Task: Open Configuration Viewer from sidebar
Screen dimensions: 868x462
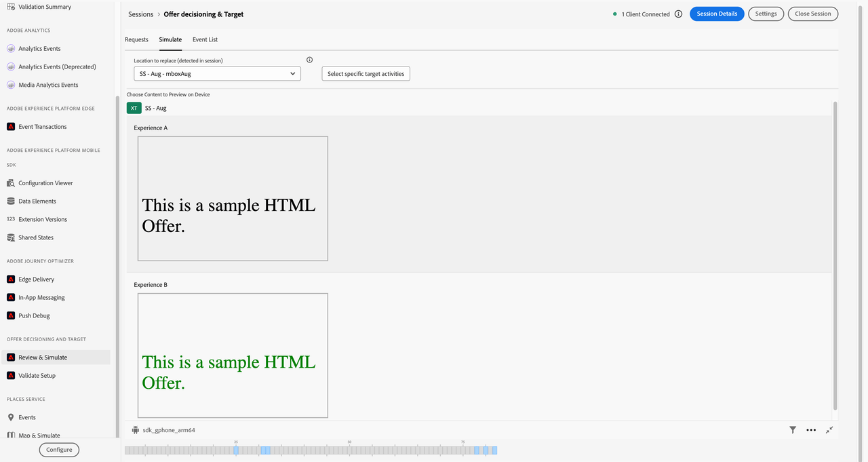Action: tap(45, 183)
